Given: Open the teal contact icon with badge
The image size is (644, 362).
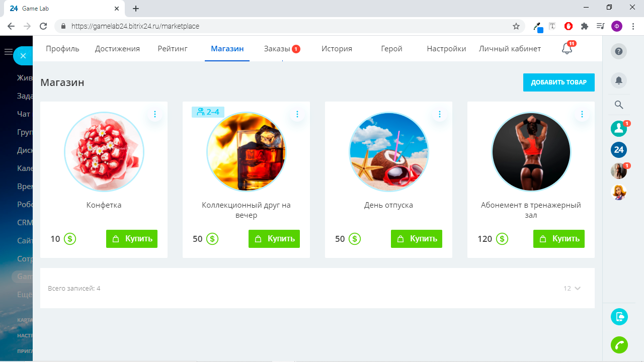Looking at the screenshot, I should [x=619, y=129].
